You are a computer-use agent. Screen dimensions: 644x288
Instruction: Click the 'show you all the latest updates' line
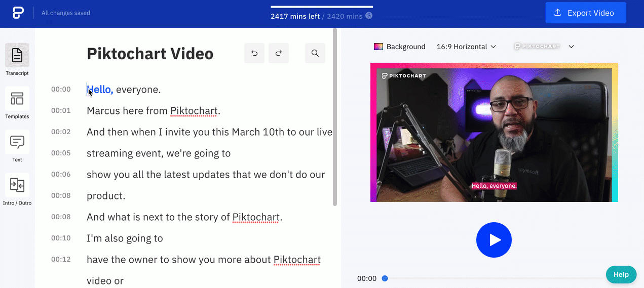pos(206,175)
